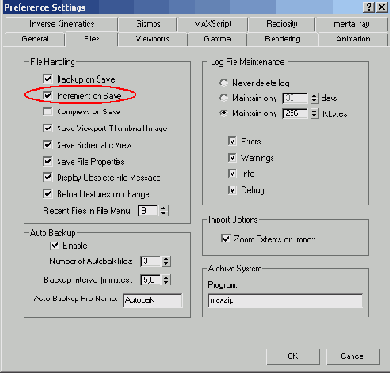Uncheck Increment on Save
The image size is (390, 373).
coord(48,95)
